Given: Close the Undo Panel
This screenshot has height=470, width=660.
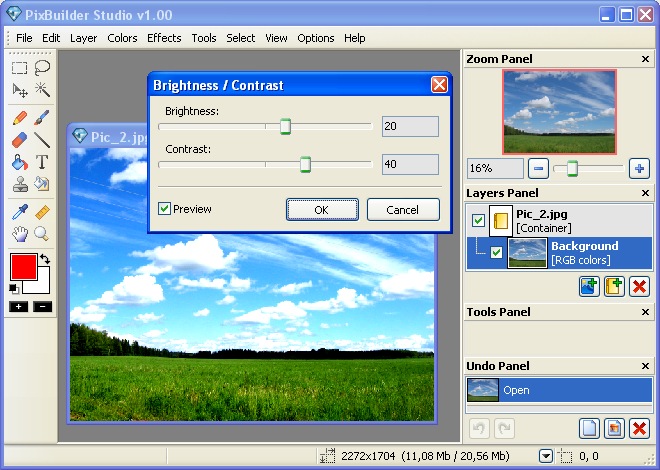Looking at the screenshot, I should point(645,366).
